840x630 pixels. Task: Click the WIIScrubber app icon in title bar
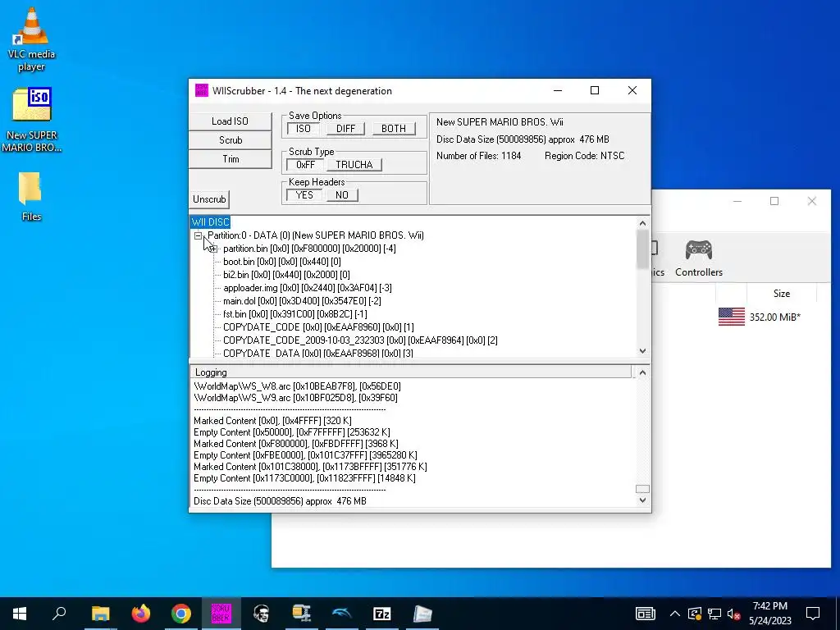pyautogui.click(x=202, y=90)
